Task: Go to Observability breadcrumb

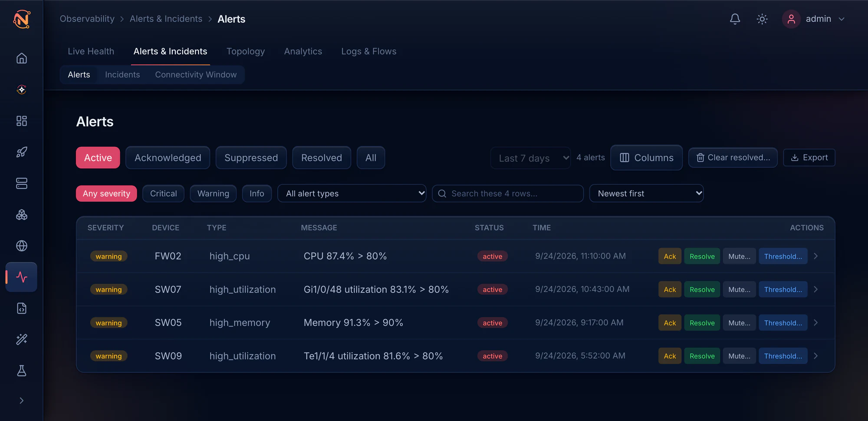Action: (x=87, y=19)
